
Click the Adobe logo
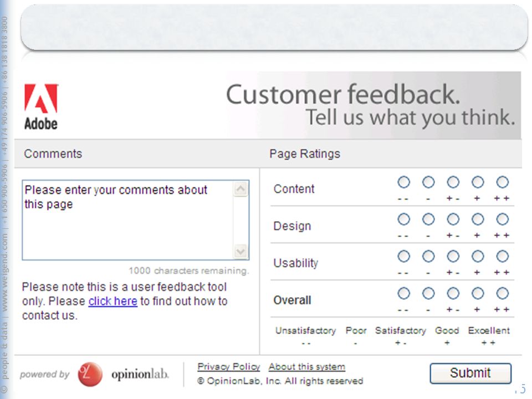click(41, 107)
